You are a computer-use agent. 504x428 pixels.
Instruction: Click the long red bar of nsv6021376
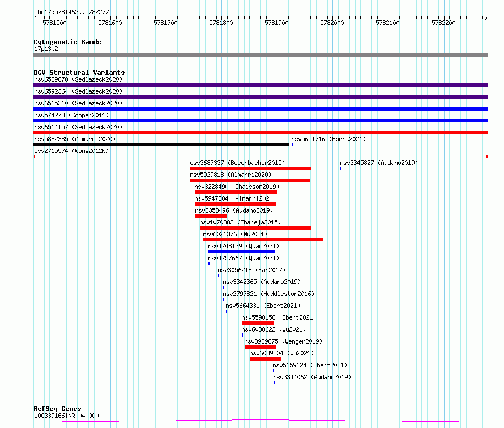[263, 240]
